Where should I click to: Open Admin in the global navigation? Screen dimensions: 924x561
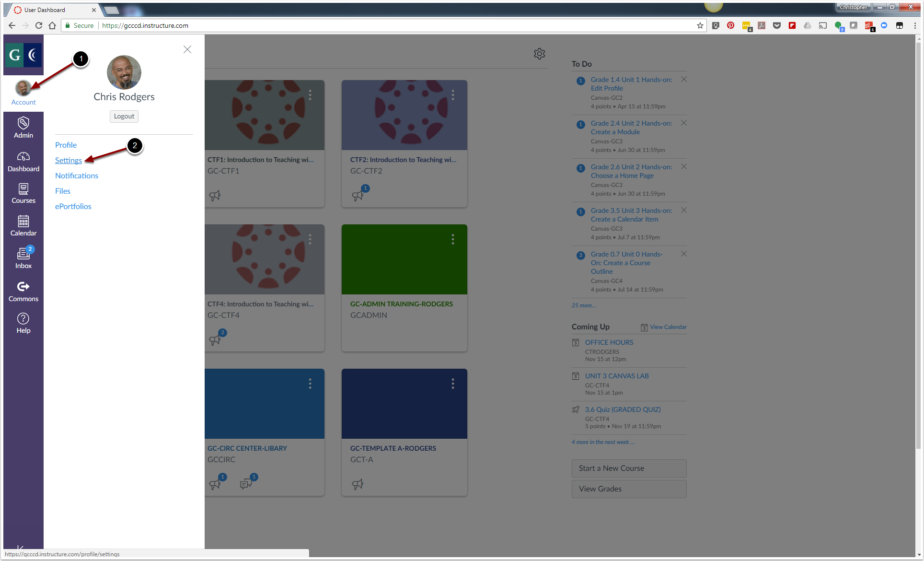click(x=23, y=128)
